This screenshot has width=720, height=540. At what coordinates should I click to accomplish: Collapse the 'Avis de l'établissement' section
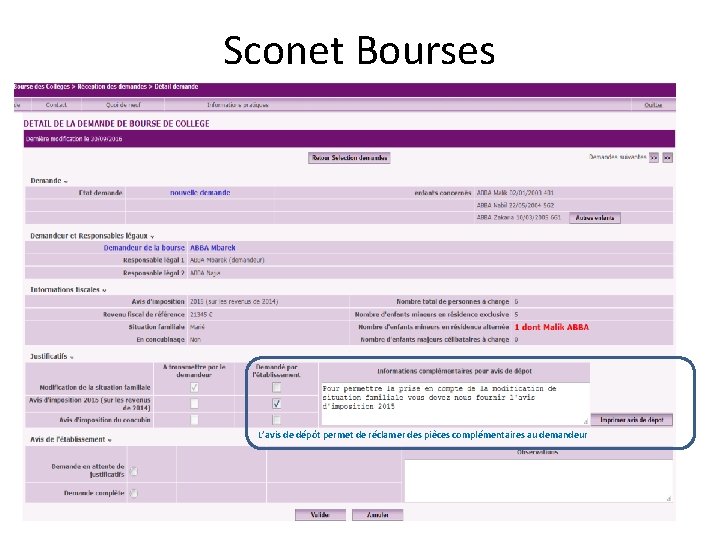click(110, 440)
